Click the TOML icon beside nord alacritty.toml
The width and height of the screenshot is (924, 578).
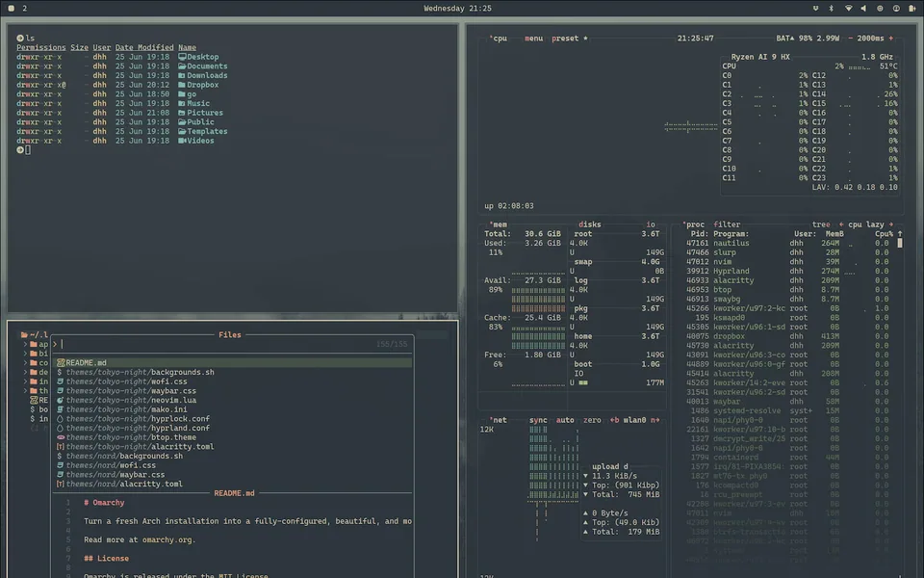coord(60,484)
